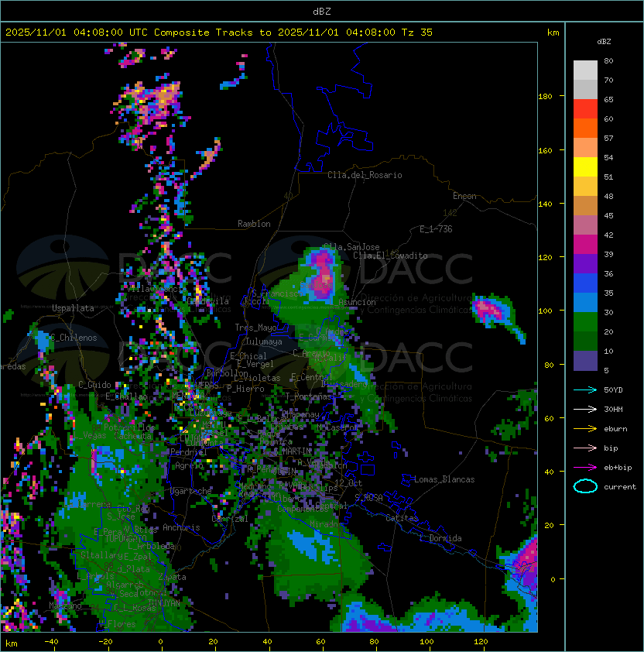The height and width of the screenshot is (652, 644).
Task: Click the white 30HM arrow symbol
Action: (585, 409)
